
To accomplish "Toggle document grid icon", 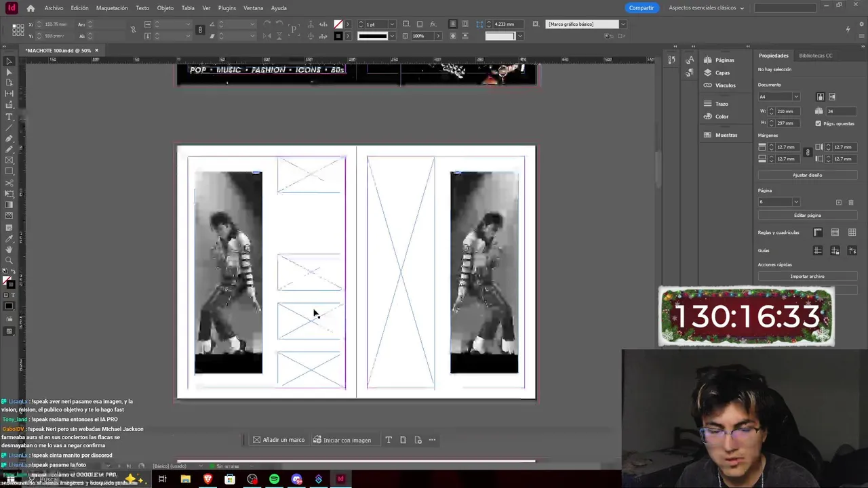I will click(x=852, y=232).
